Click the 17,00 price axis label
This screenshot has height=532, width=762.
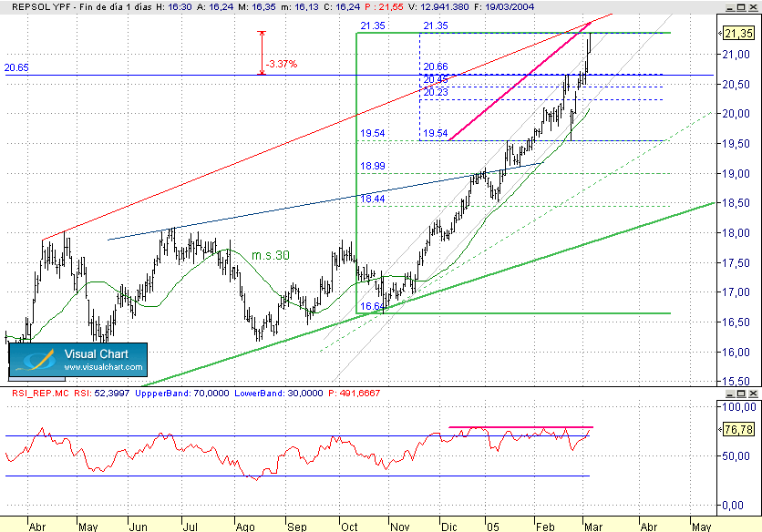click(736, 292)
